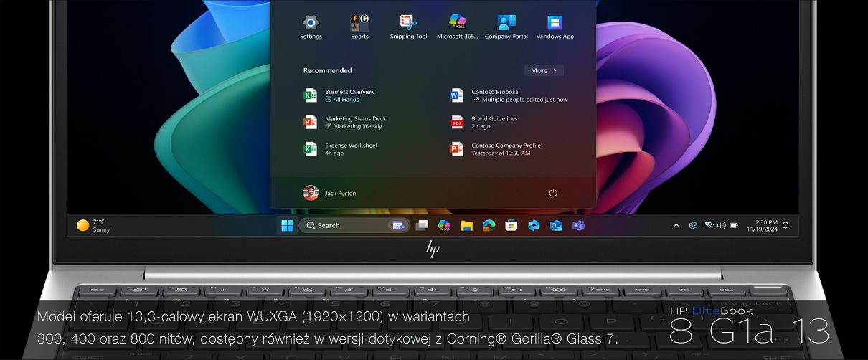Open the Brand Guidelines PDF
The width and height of the screenshot is (868, 360).
point(494,122)
